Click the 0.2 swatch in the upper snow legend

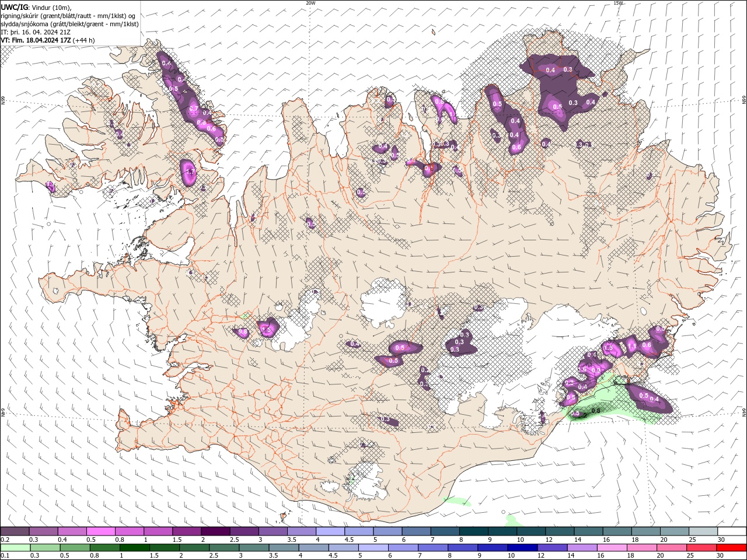15,531
